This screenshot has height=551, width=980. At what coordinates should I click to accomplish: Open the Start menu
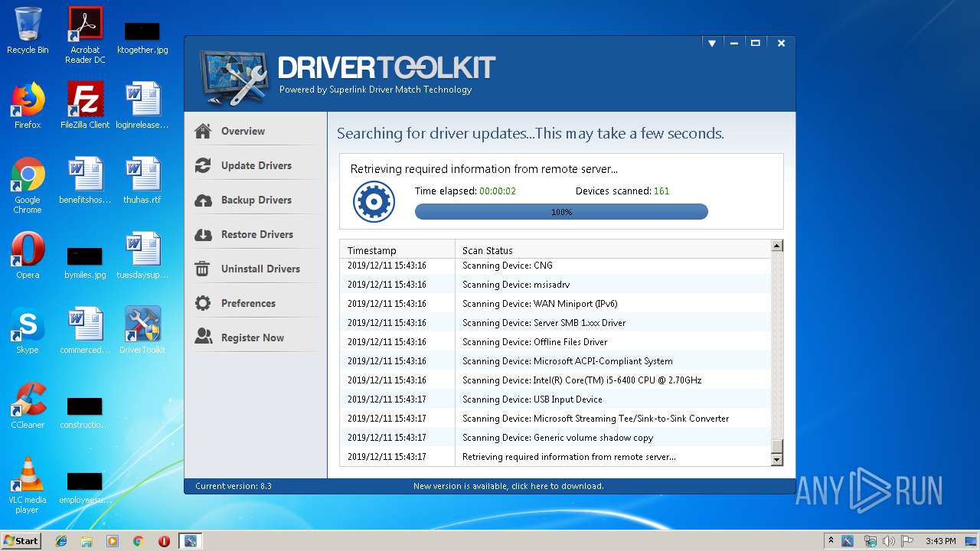pyautogui.click(x=21, y=540)
